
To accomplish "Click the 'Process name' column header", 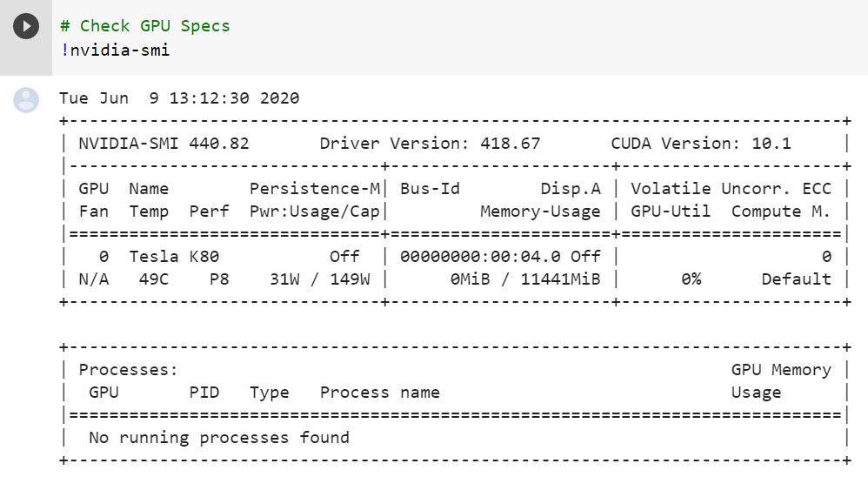I will pos(379,393).
